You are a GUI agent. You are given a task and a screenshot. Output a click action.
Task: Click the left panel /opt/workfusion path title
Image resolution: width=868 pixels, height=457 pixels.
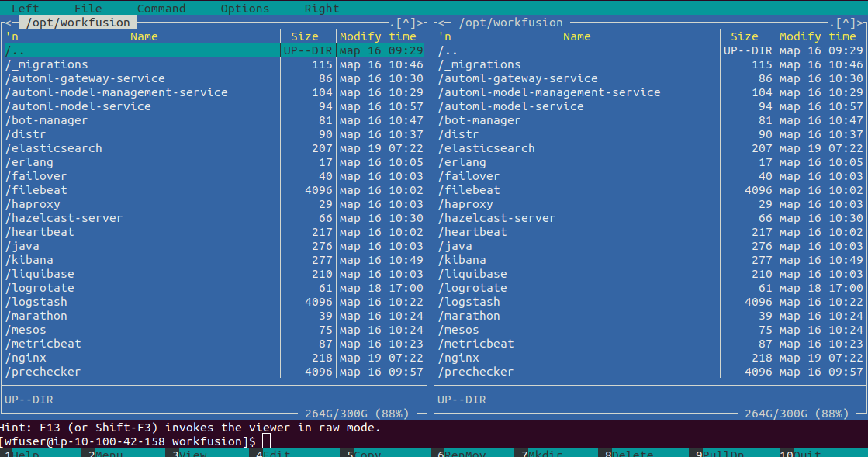coord(78,23)
